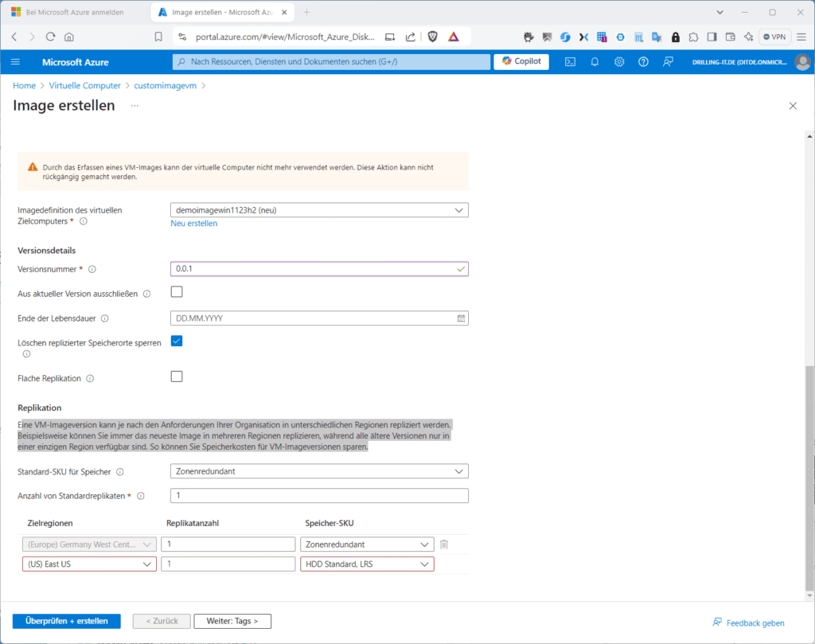This screenshot has width=815, height=644.
Task: Select the Image erstellen browser tab
Action: 223,12
